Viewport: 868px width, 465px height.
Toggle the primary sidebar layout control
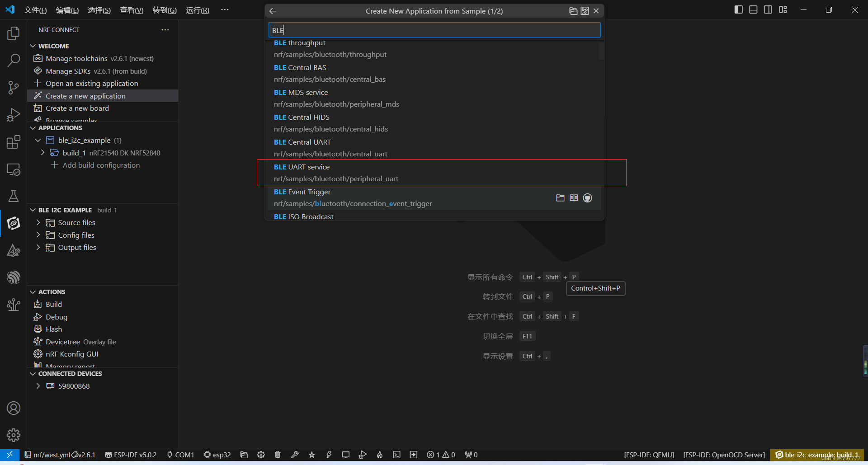(738, 9)
